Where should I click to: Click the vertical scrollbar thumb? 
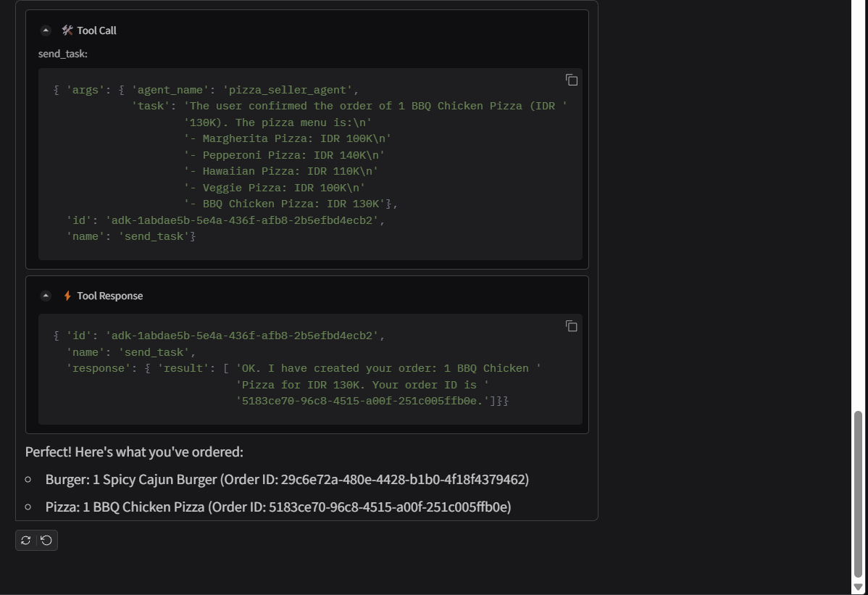point(859,493)
